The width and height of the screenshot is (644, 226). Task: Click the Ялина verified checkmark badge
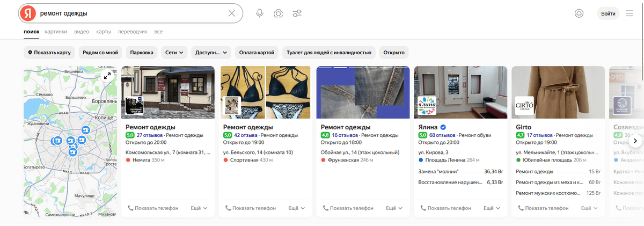click(443, 127)
